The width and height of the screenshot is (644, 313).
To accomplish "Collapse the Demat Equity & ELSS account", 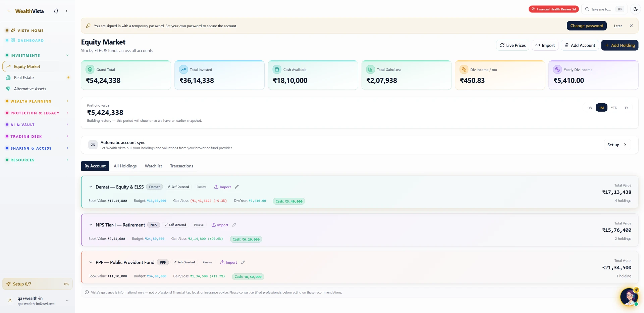I will click(91, 187).
